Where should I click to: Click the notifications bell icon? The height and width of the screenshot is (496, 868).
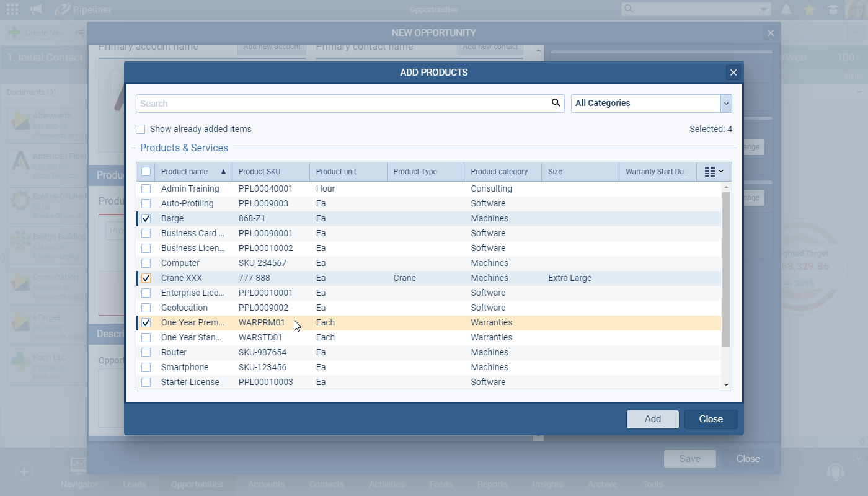click(x=786, y=9)
